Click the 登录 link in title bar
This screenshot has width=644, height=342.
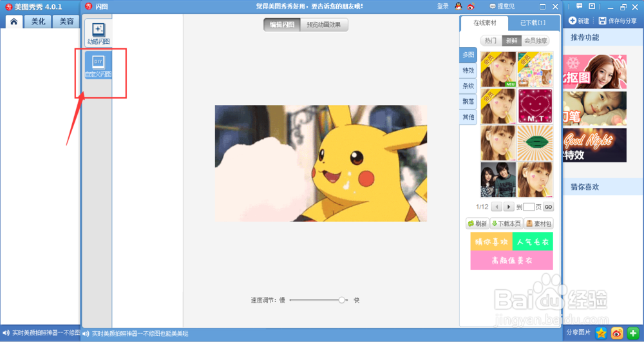pyautogui.click(x=443, y=6)
